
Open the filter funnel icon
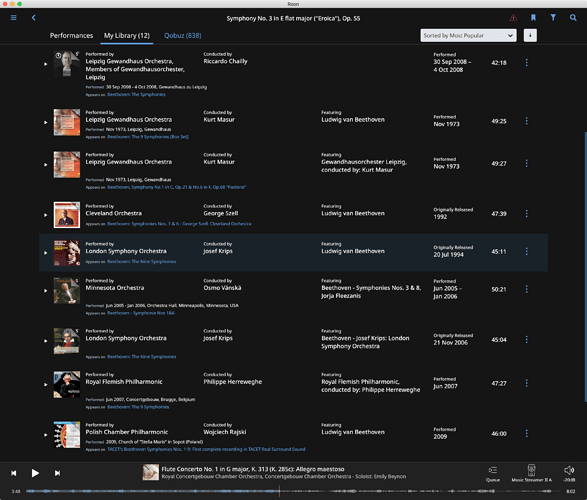pyautogui.click(x=553, y=18)
